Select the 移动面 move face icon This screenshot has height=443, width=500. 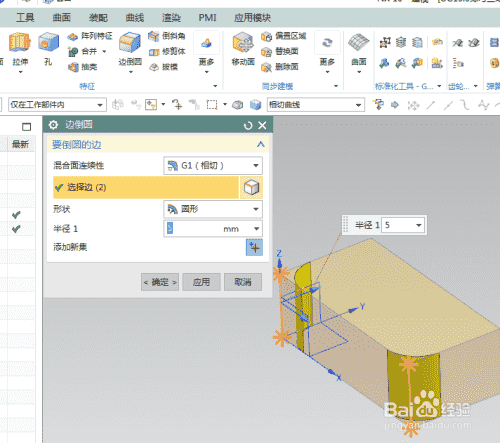243,43
